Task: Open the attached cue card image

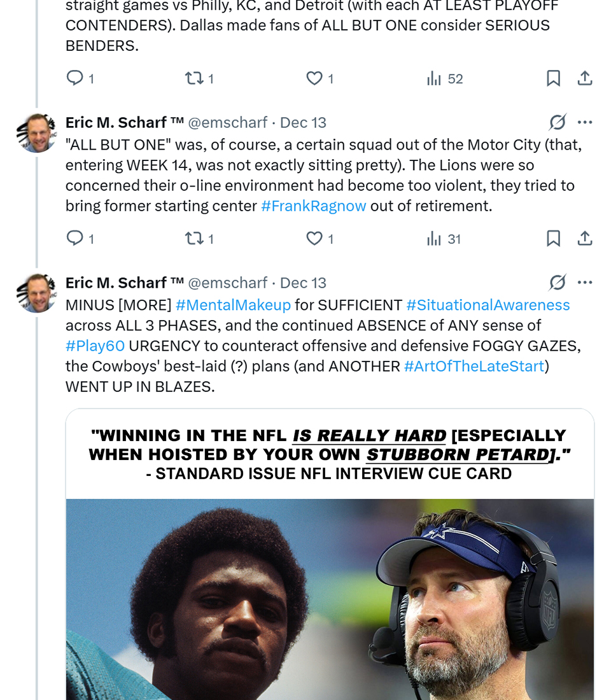Action: point(330,573)
